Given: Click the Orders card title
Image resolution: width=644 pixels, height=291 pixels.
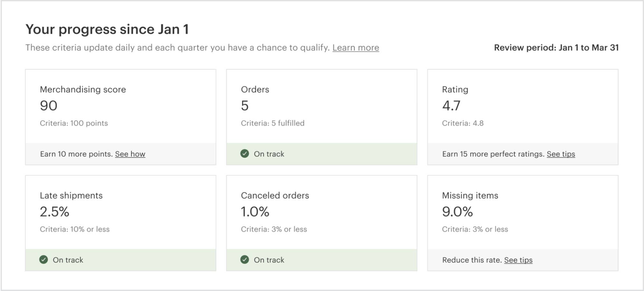Looking at the screenshot, I should pos(255,89).
